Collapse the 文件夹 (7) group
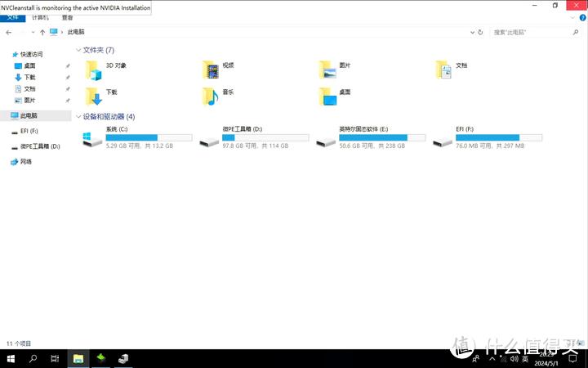 coord(78,50)
